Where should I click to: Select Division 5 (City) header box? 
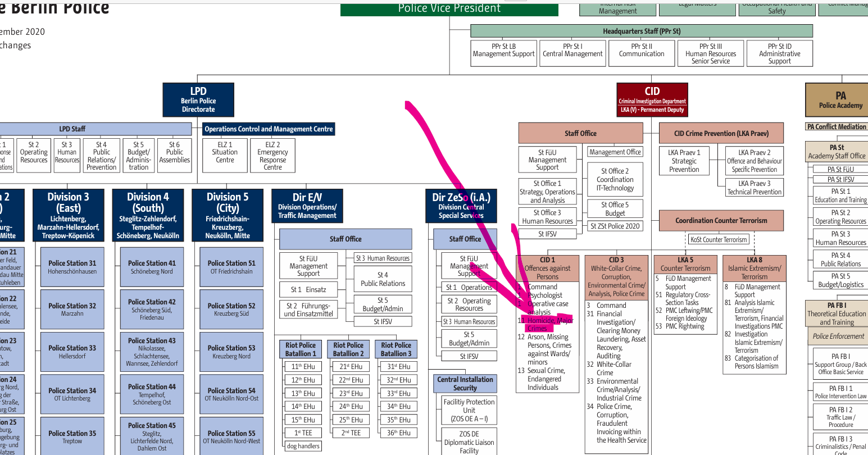[x=228, y=215]
